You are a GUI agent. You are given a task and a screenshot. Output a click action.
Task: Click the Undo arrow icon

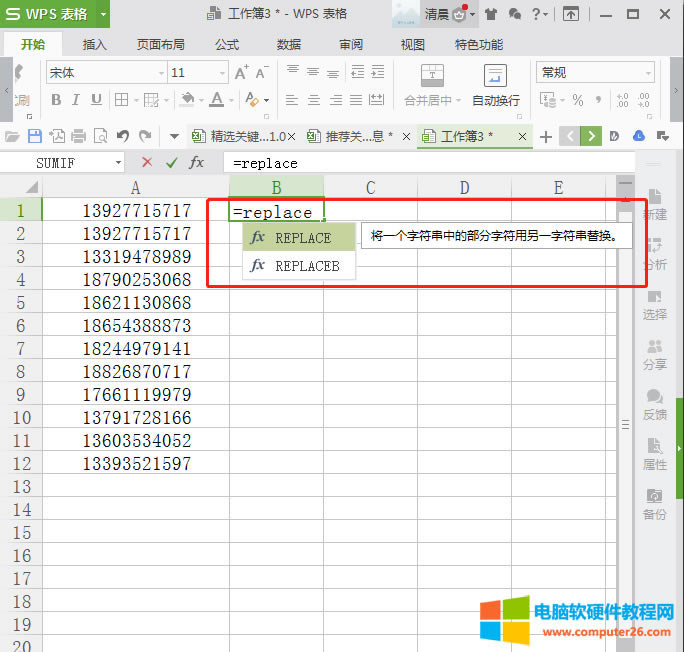(x=123, y=136)
